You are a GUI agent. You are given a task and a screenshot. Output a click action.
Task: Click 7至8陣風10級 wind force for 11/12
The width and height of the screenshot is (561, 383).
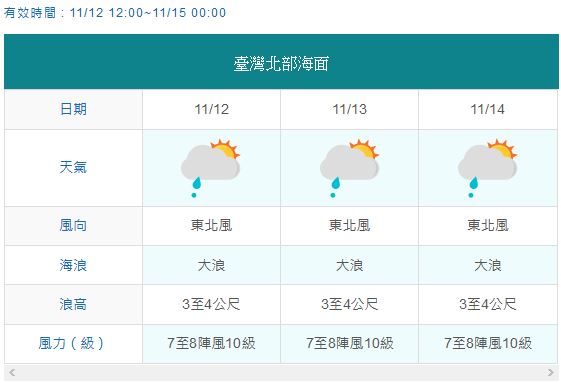coord(211,343)
